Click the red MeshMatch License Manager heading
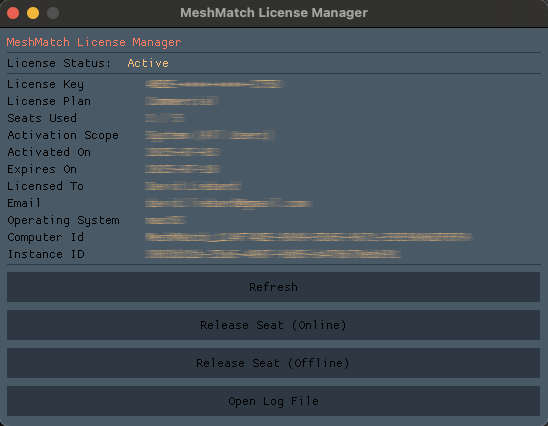Viewport: 548px width, 426px height. pyautogui.click(x=94, y=42)
